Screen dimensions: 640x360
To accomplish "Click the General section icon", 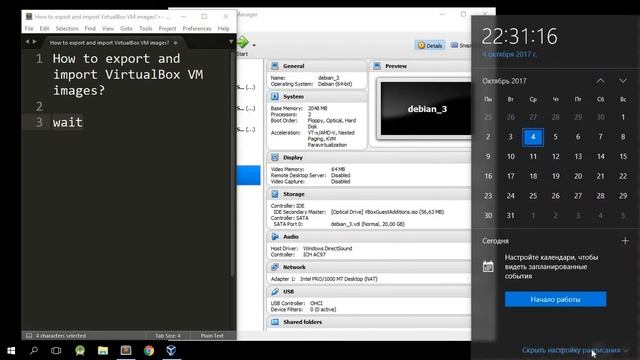I will pyautogui.click(x=275, y=66).
